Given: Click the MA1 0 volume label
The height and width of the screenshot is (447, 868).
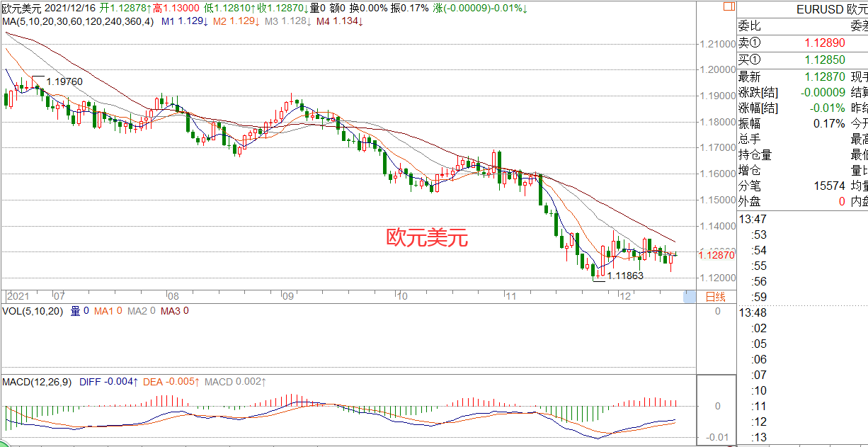Looking at the screenshot, I should [x=108, y=311].
